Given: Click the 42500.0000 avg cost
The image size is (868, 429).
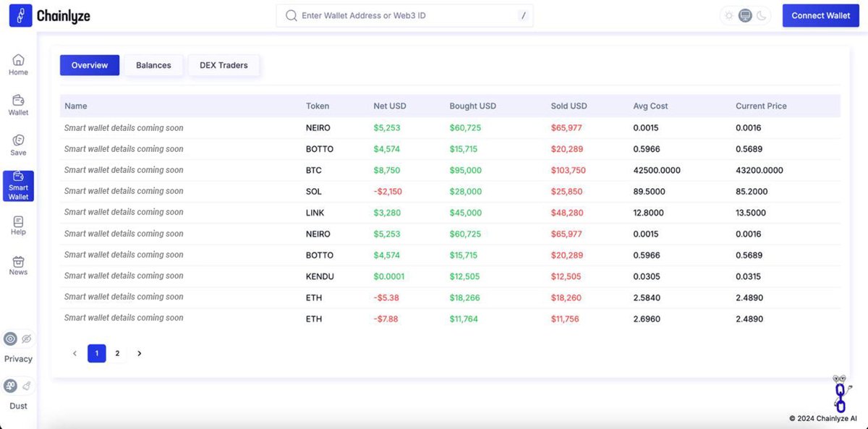Looking at the screenshot, I should (x=657, y=171).
